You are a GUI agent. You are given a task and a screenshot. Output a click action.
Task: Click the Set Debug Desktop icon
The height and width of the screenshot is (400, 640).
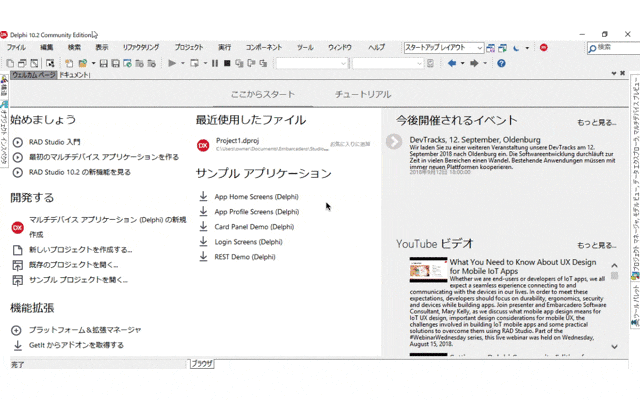[x=503, y=48]
